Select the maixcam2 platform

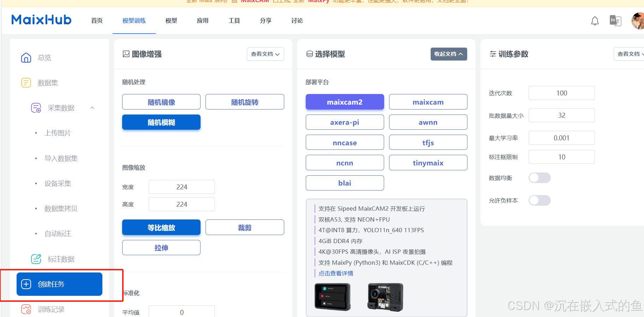click(345, 102)
